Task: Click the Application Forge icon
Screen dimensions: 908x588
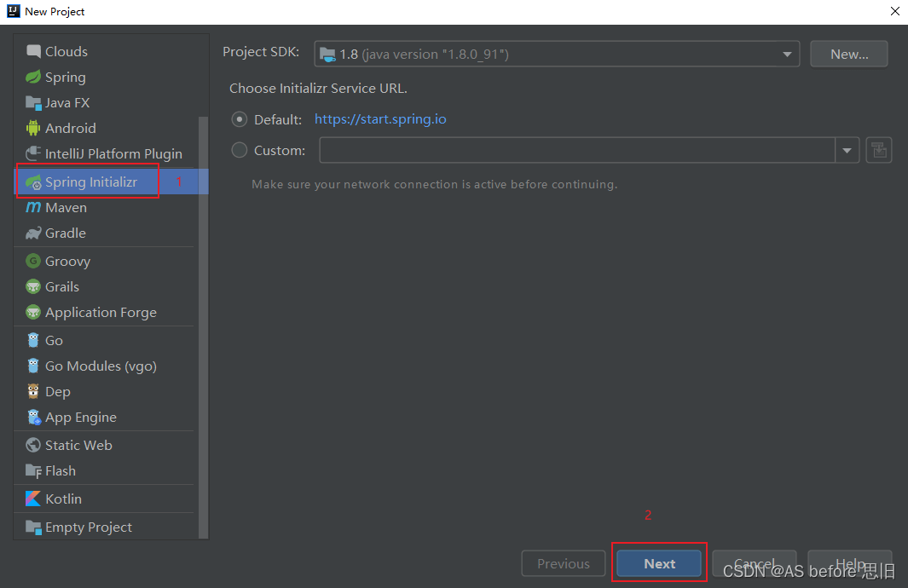Action: 33,312
